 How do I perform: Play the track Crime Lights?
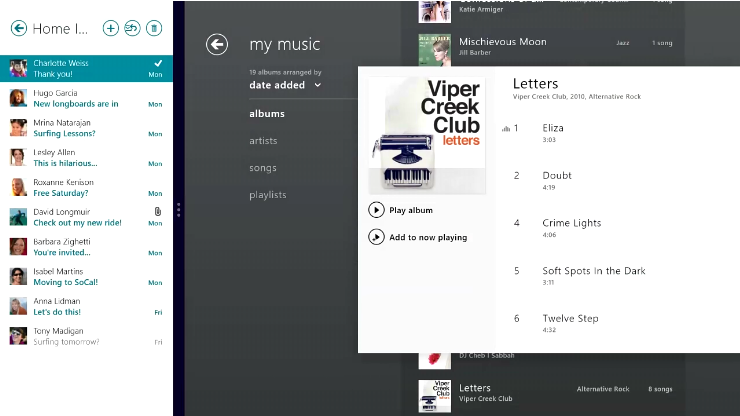tap(571, 223)
